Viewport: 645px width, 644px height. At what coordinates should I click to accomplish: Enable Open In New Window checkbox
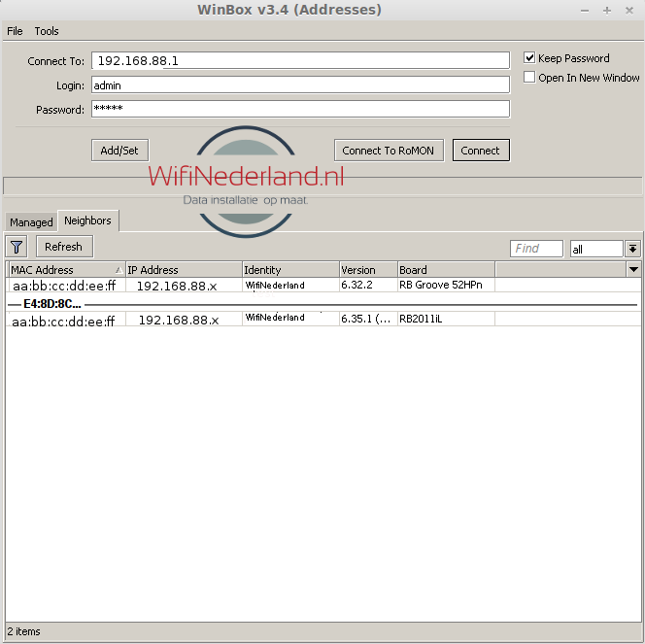(x=529, y=78)
